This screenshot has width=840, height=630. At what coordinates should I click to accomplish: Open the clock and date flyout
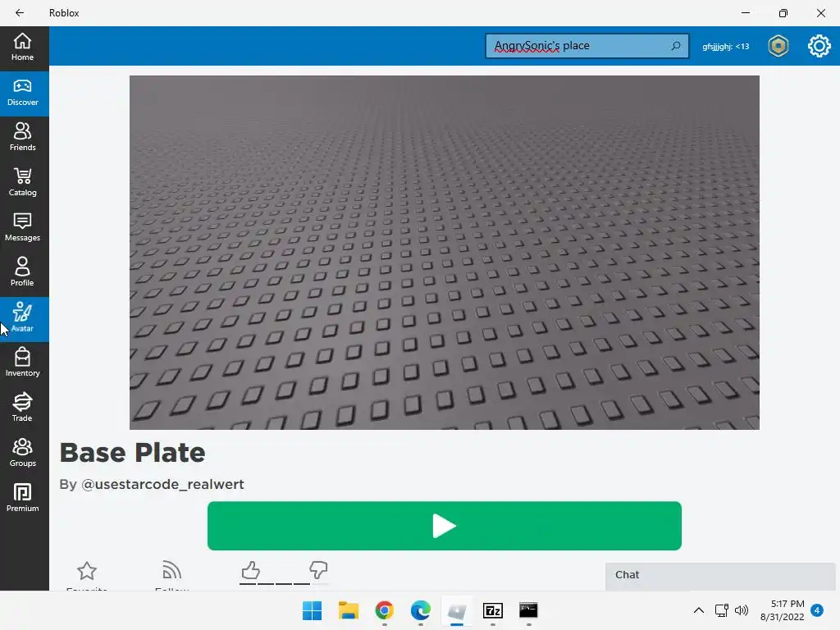coord(782,610)
